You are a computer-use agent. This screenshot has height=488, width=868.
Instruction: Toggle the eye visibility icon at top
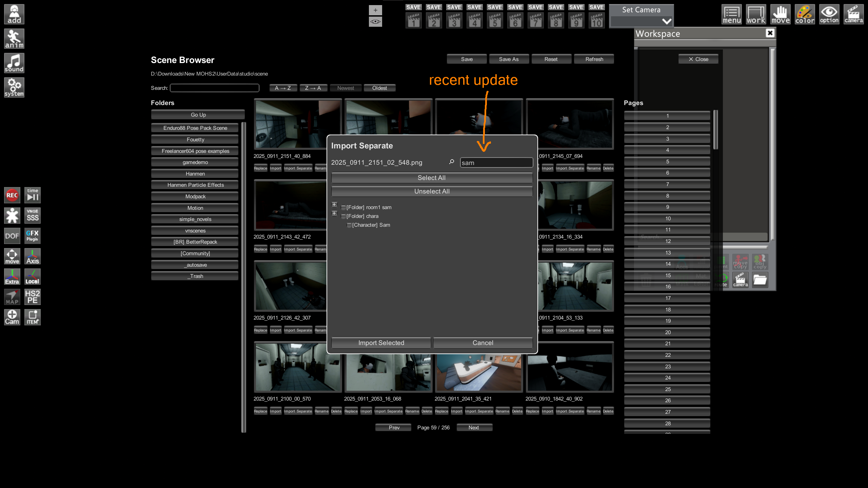[x=375, y=22]
